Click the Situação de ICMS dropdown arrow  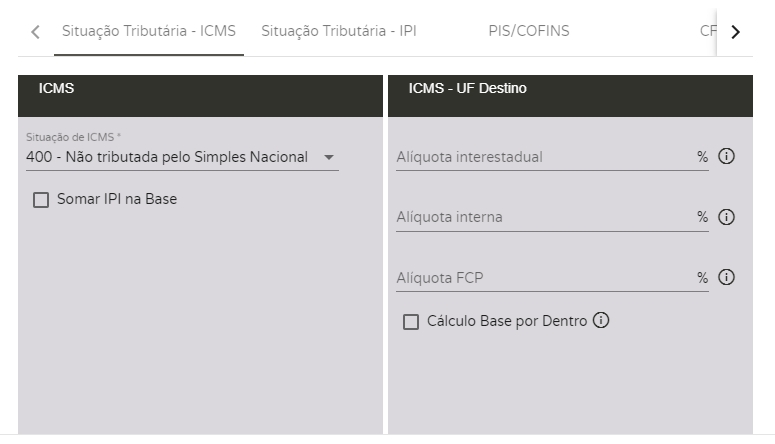(328, 157)
